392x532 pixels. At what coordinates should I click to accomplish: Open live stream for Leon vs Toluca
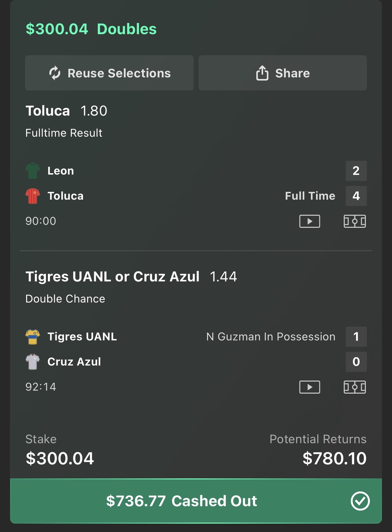click(309, 221)
